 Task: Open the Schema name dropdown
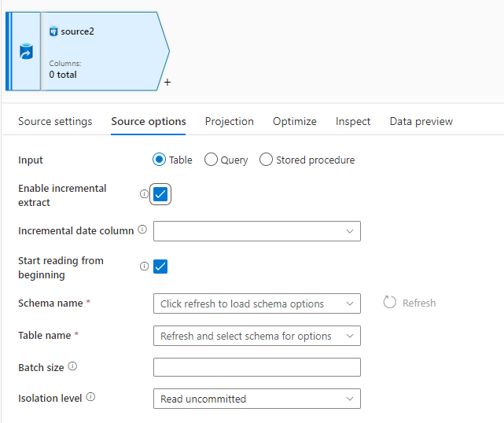(257, 303)
